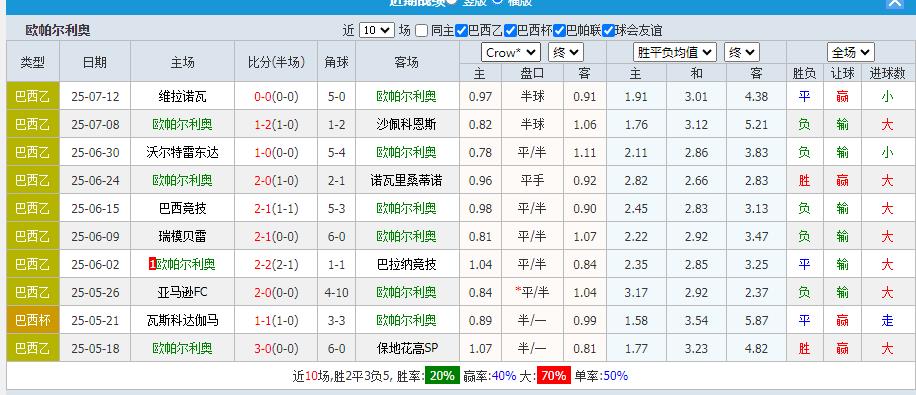
Task: Open home team 瓦斯科达伽马 link
Action: click(x=182, y=320)
